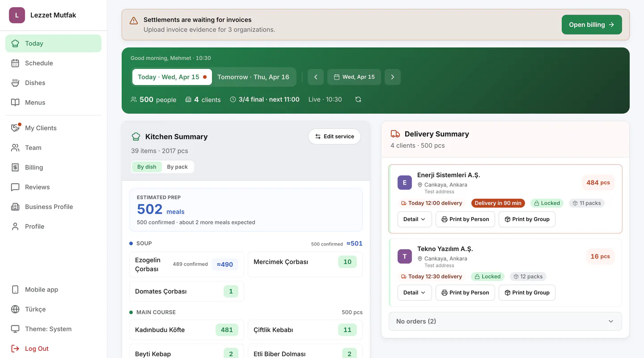The width and height of the screenshot is (644, 358).
Task: Toggle the Theme: System setting
Action: coord(54,329)
